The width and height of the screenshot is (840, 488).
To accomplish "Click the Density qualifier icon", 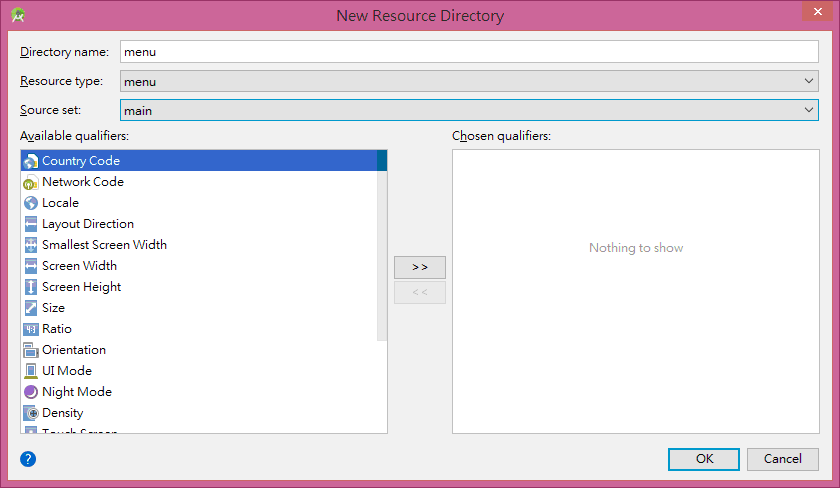I will tap(31, 413).
